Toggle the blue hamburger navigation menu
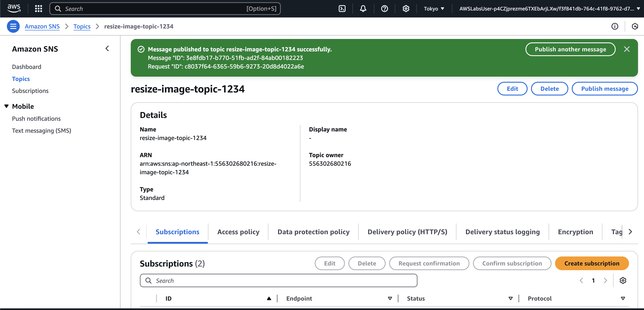Viewport: 644px width, 310px height. coord(13,27)
